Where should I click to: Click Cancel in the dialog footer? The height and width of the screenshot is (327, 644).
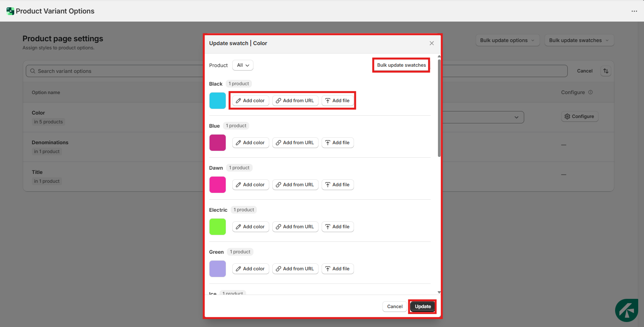pos(394,307)
